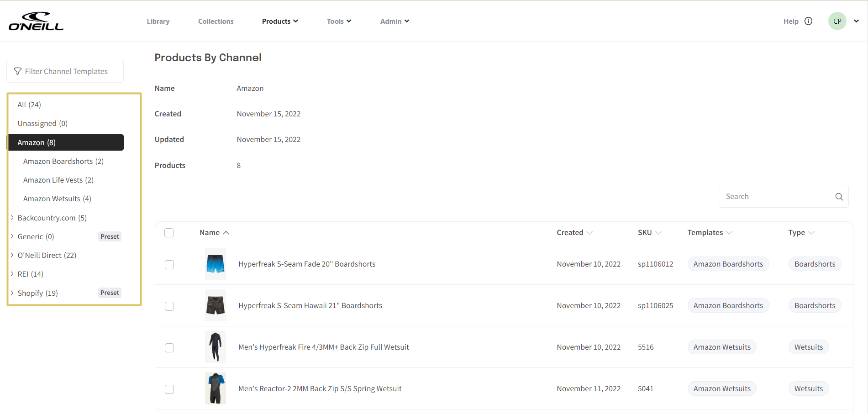Select the Amazon (8) channel

tap(66, 142)
